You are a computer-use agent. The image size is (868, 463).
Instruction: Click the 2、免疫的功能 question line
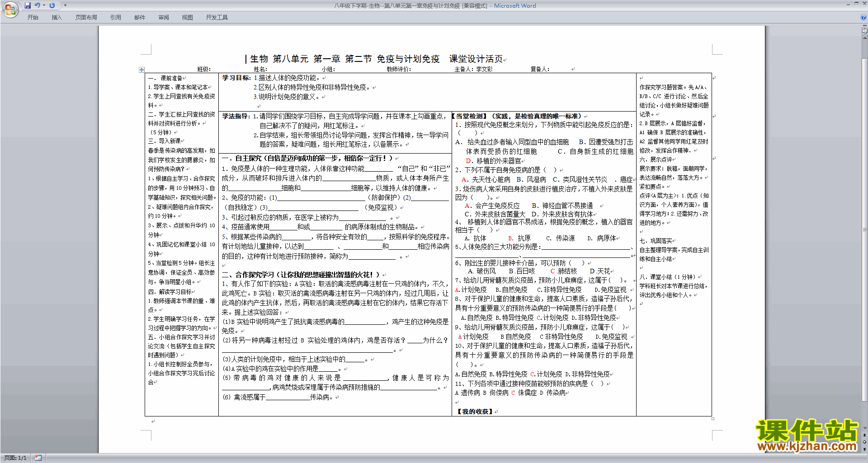pos(335,197)
